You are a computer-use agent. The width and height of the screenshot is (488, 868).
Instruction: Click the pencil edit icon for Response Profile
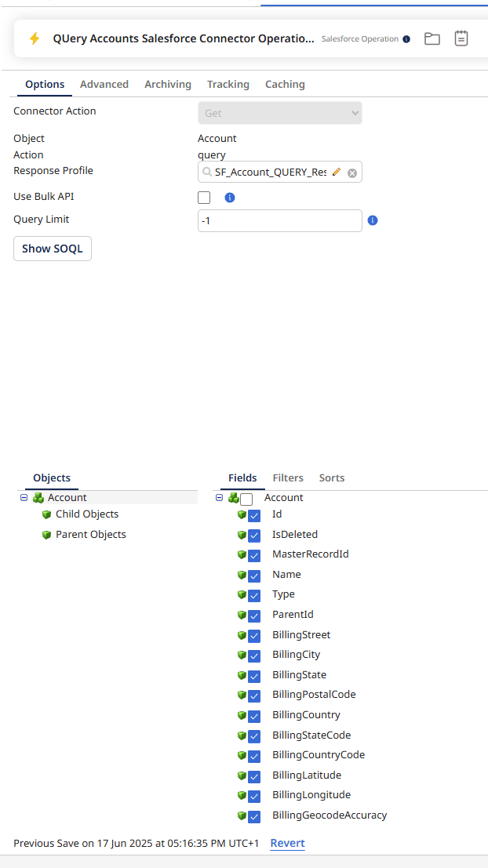pos(337,173)
